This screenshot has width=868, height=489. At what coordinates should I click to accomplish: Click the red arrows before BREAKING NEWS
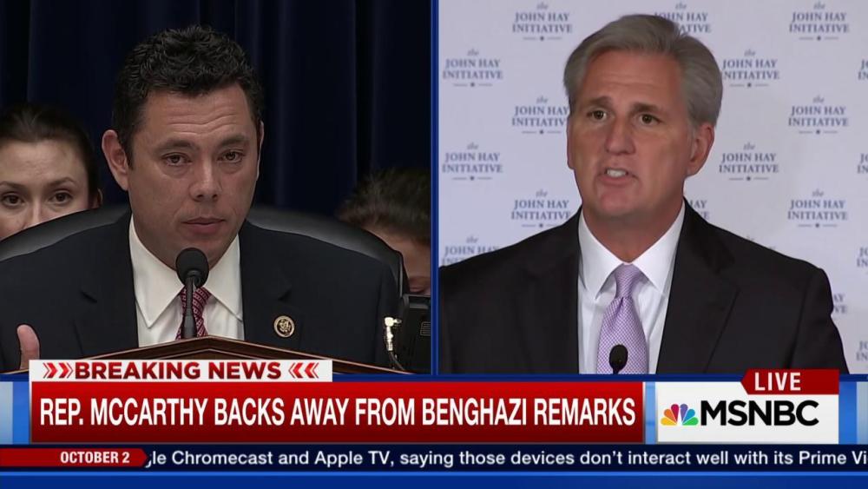[x=57, y=371]
